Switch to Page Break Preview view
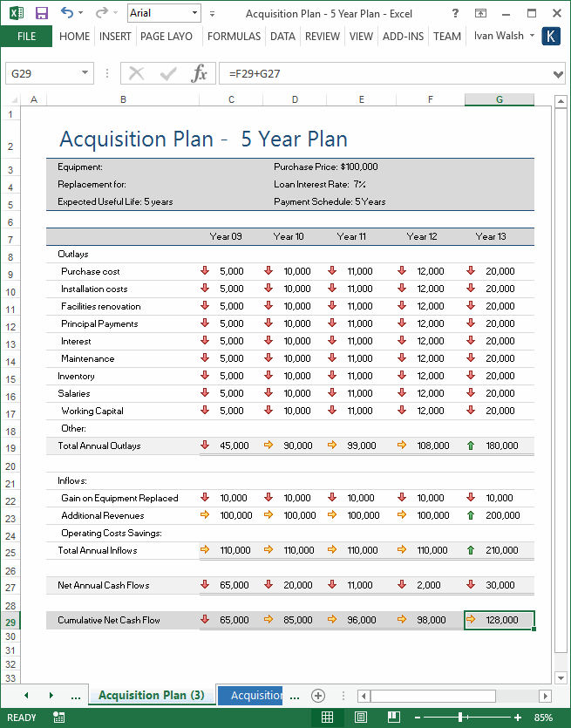The width and height of the screenshot is (571, 728). coord(391,716)
